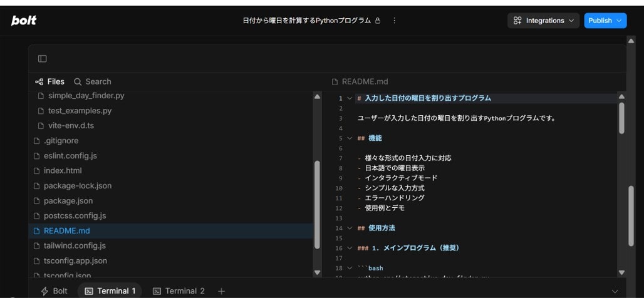Click the editor scrollbar thumb
Viewport: 644px width, 298px height.
coord(621,118)
